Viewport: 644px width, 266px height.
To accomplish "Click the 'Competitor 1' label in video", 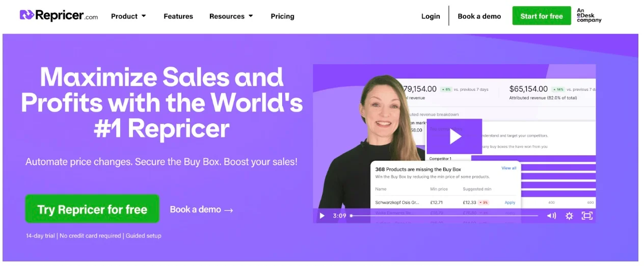I will tap(440, 159).
